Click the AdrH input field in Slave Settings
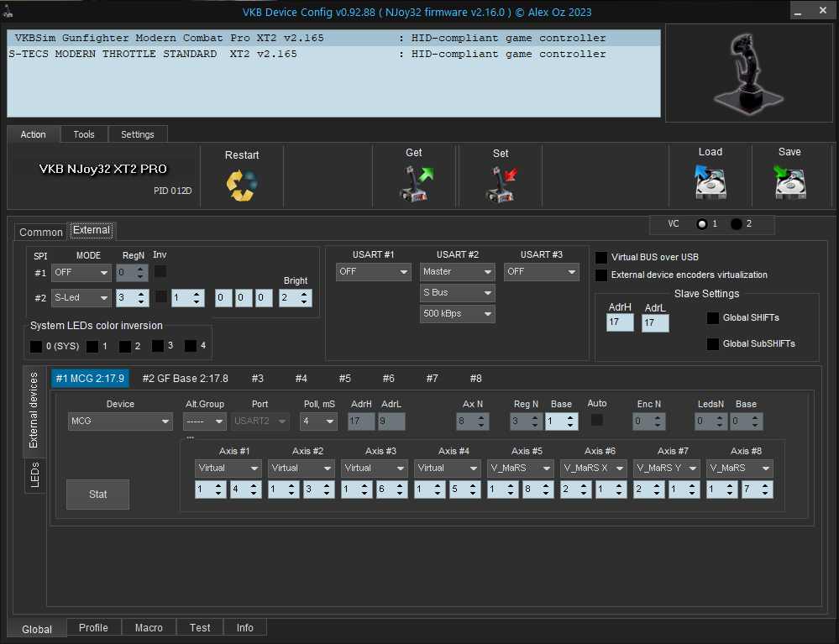Screen dimensions: 839x644 click(x=620, y=322)
